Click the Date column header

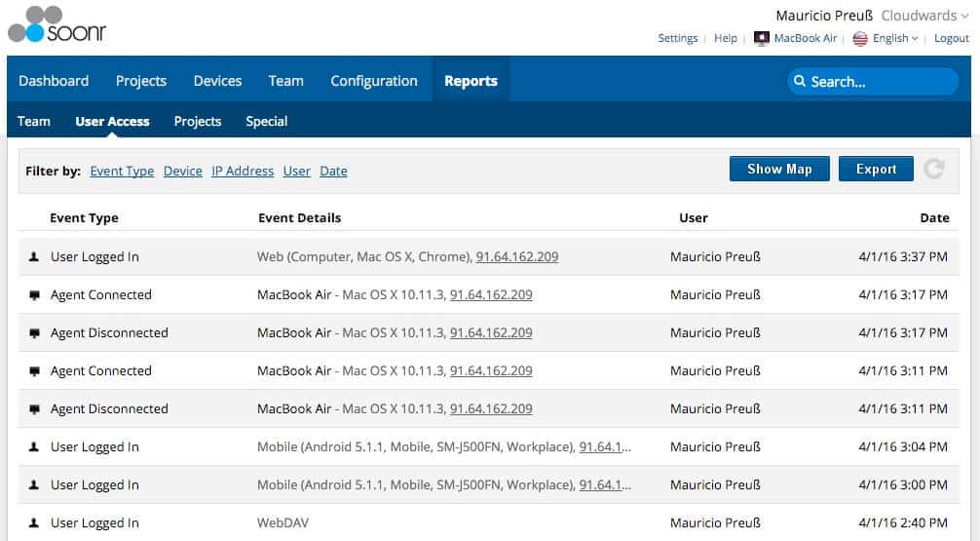point(934,217)
